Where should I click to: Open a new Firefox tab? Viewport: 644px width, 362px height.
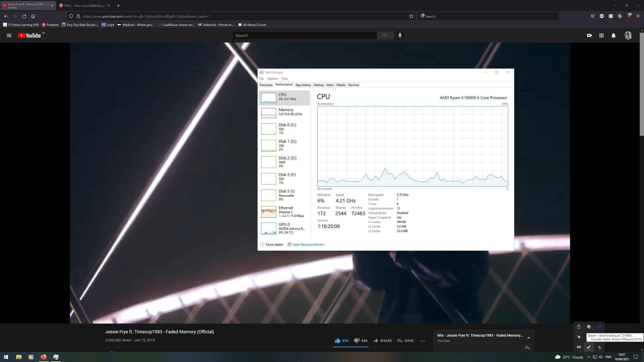118,6
